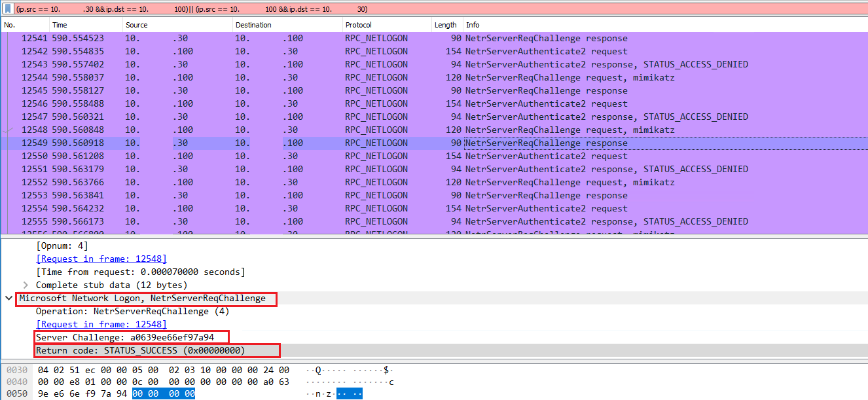
Task: Sort by the Length column header
Action: (x=447, y=25)
